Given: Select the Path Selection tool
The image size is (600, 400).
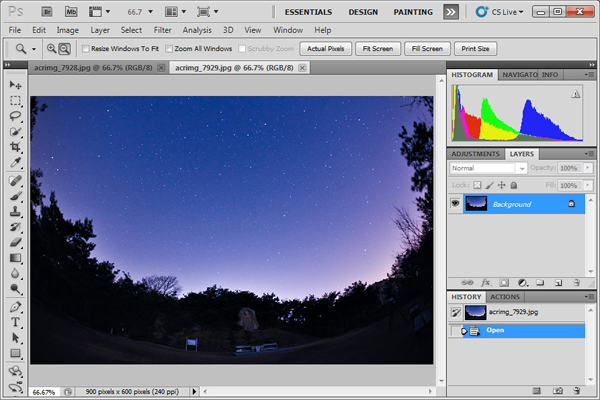Looking at the screenshot, I should click(x=15, y=338).
